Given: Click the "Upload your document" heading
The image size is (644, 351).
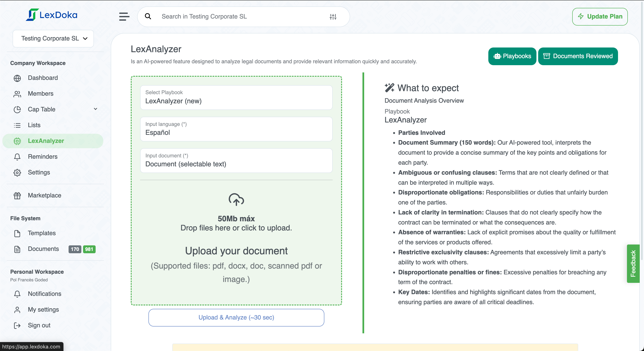Looking at the screenshot, I should point(236,251).
